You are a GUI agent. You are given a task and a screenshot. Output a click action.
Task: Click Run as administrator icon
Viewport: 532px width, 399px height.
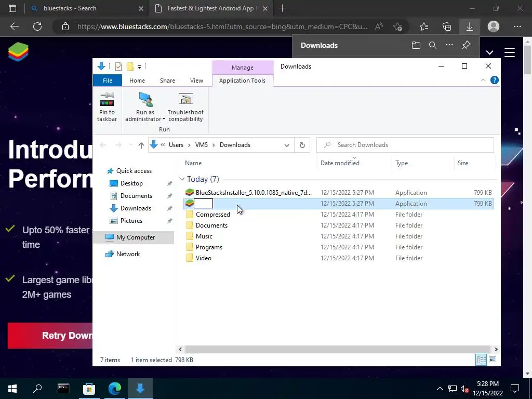point(145,99)
